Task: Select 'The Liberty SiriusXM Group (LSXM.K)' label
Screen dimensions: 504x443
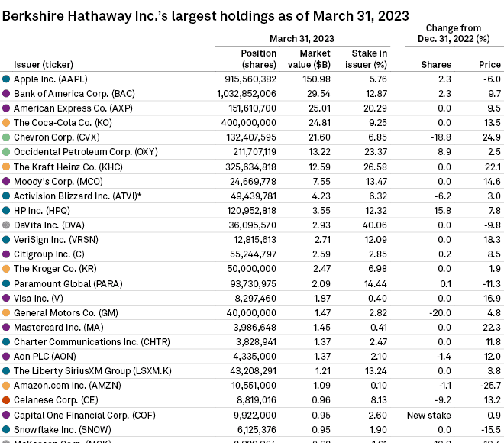Action: tap(92, 371)
